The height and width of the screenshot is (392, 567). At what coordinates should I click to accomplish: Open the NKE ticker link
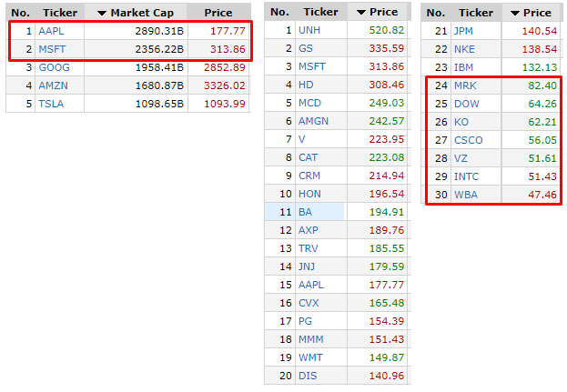tap(465, 49)
